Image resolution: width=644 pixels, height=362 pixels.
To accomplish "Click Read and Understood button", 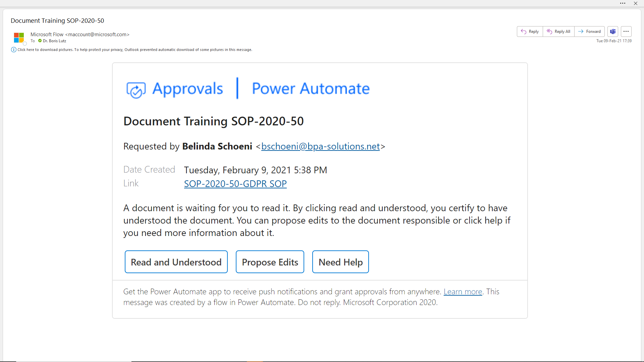I will click(x=176, y=262).
